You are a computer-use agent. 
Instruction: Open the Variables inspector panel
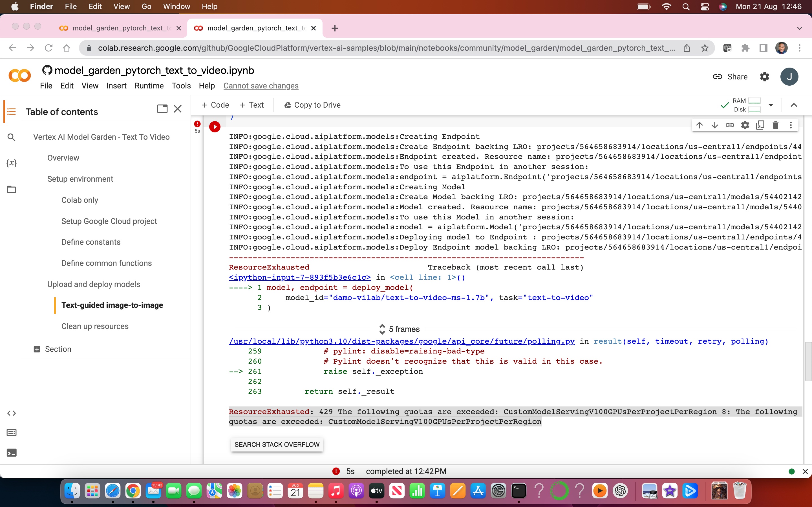click(x=12, y=163)
